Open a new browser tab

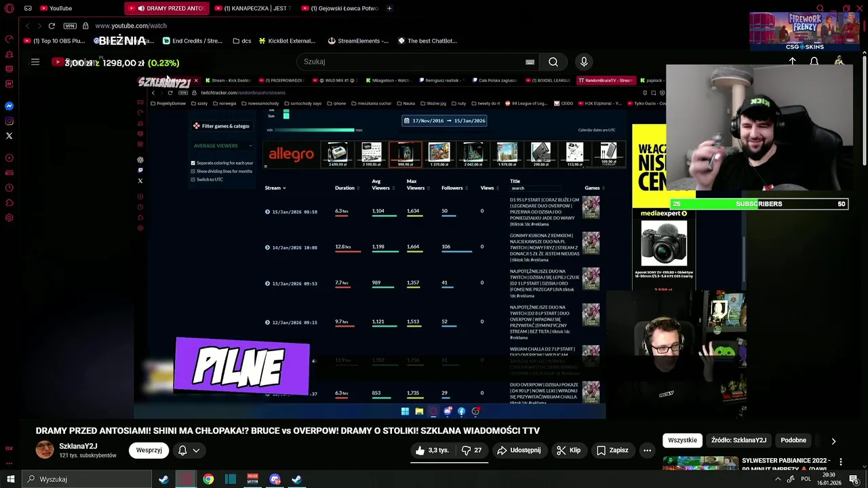[x=389, y=8]
